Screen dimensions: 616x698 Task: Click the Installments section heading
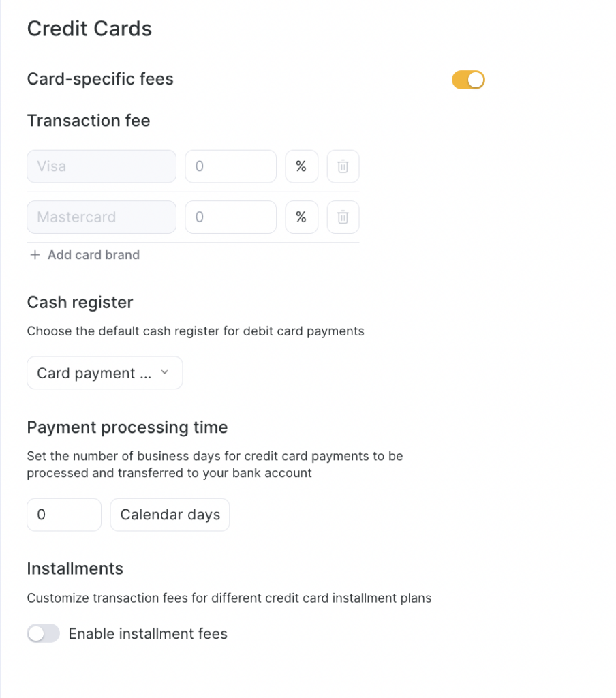pos(75,568)
